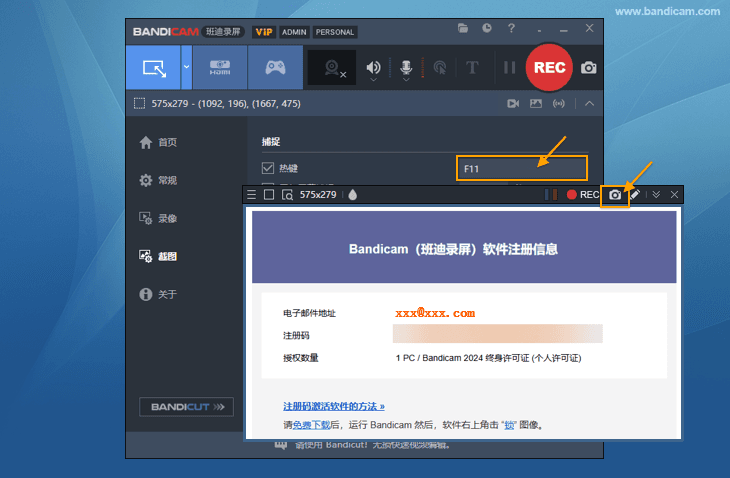
Task: Click the find window magnifier icon in capture bar
Action: 287,195
